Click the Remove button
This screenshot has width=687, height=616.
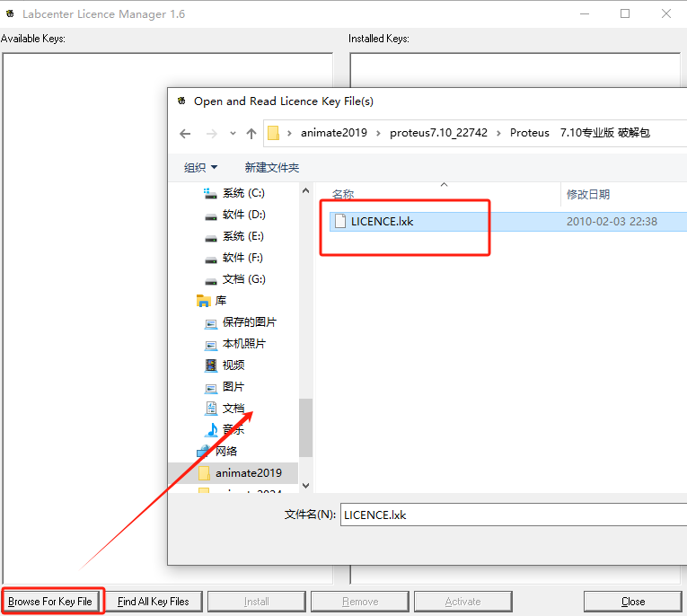360,601
